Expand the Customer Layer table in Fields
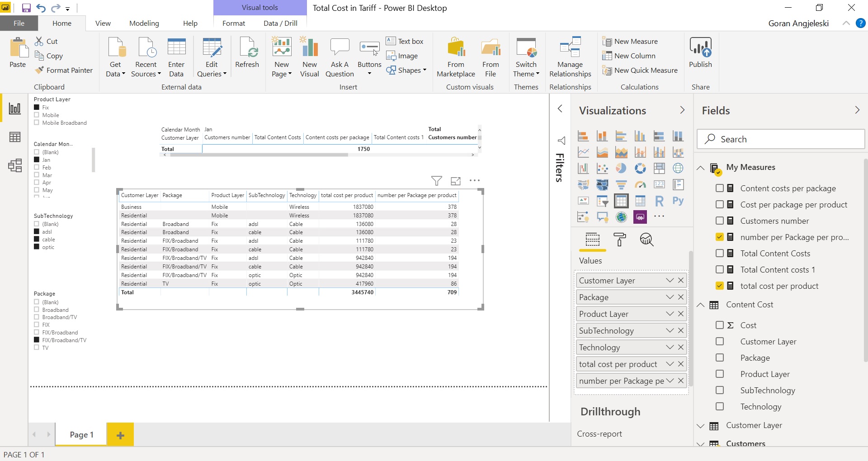Viewport: 868px width, 461px height. pos(700,426)
